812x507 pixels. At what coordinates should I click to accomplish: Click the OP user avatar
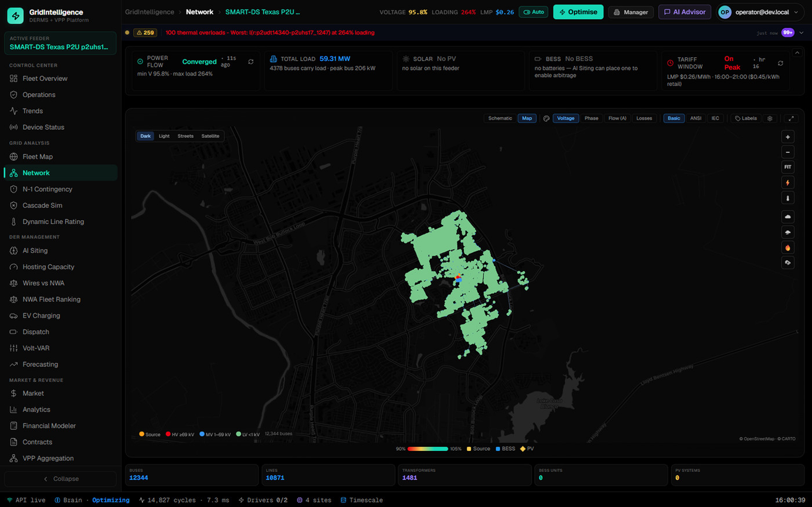click(725, 12)
